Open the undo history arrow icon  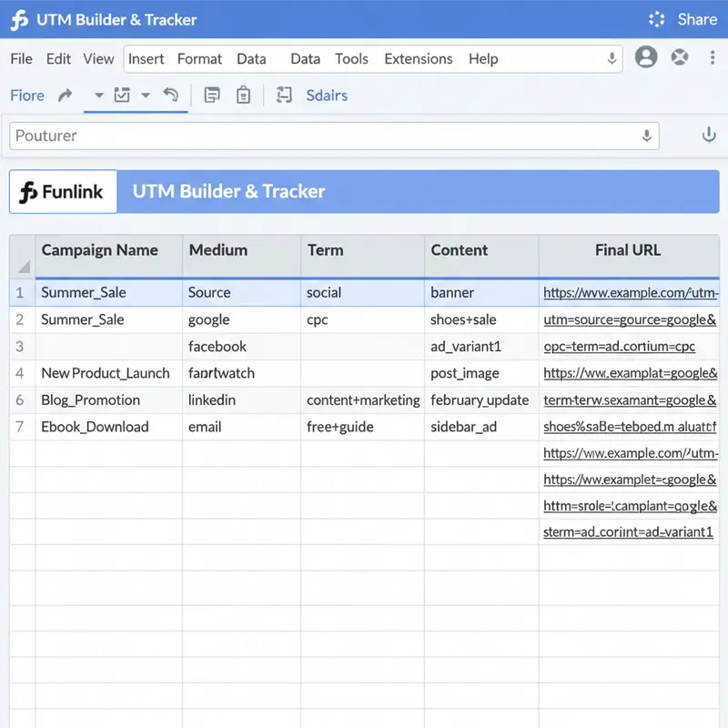[172, 95]
